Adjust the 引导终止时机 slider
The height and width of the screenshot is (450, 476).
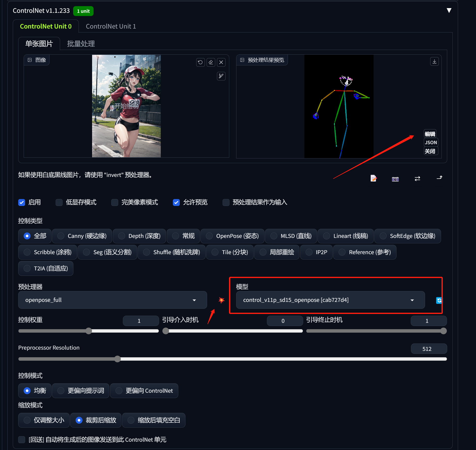(377, 331)
